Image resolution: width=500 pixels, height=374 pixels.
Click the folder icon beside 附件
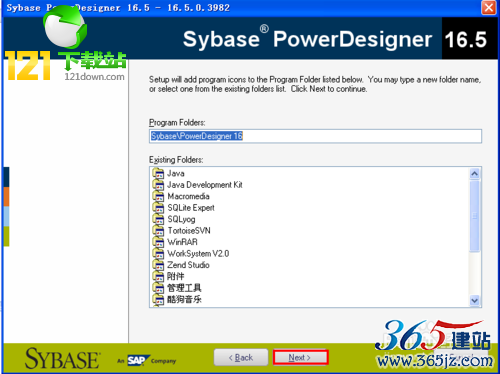click(158, 276)
